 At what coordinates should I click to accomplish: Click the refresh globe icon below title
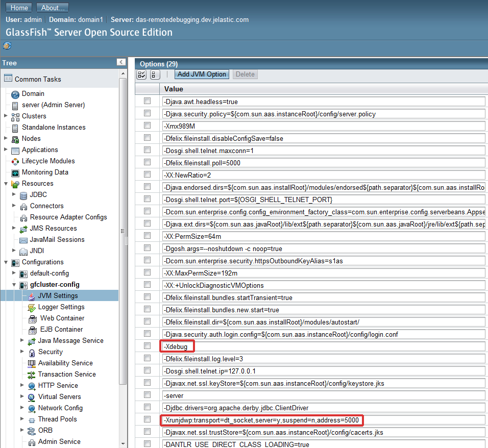(x=7, y=46)
